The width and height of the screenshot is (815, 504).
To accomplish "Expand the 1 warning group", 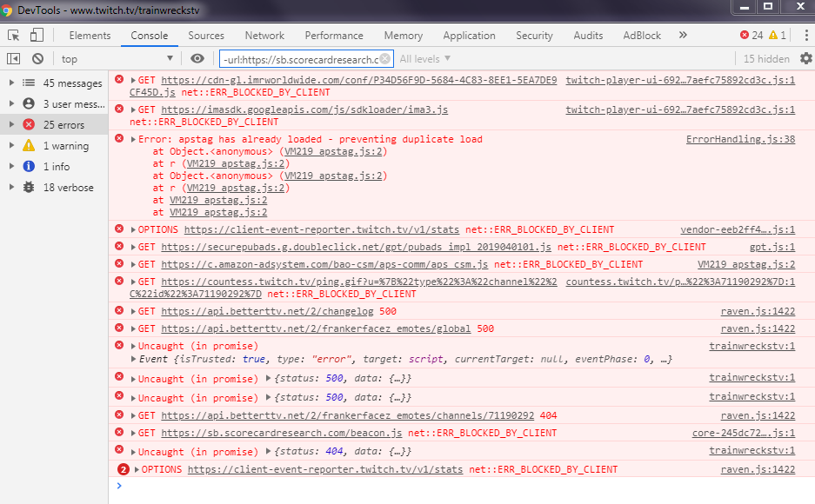I will point(11,145).
